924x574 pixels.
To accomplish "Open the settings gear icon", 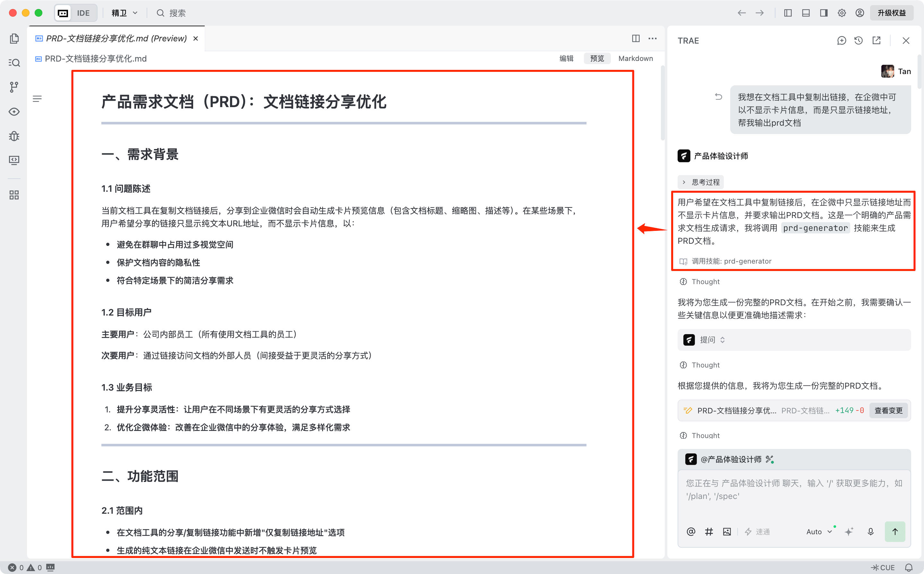I will click(842, 13).
